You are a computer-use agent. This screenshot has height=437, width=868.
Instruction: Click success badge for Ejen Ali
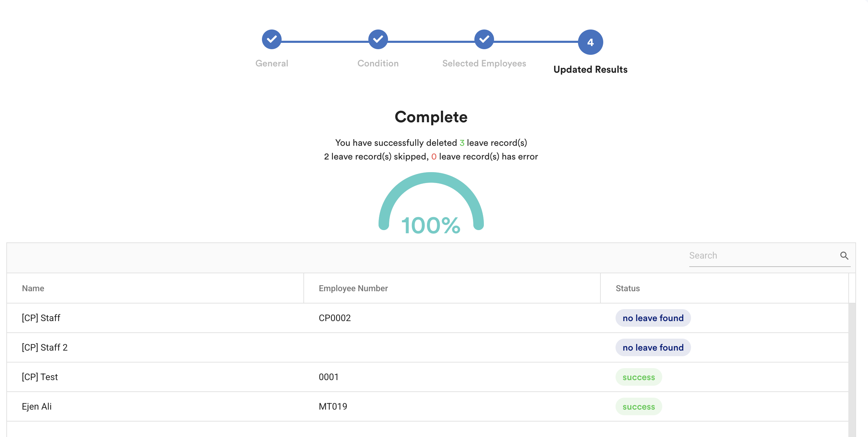[638, 406]
